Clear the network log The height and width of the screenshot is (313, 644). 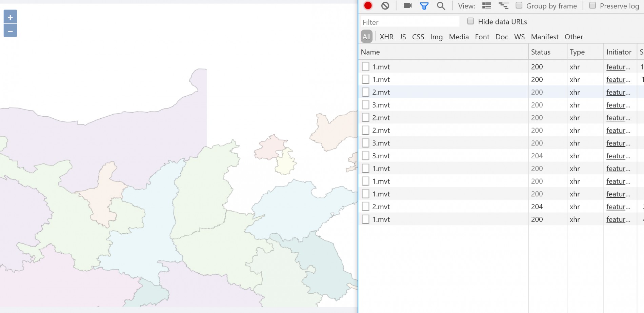385,6
